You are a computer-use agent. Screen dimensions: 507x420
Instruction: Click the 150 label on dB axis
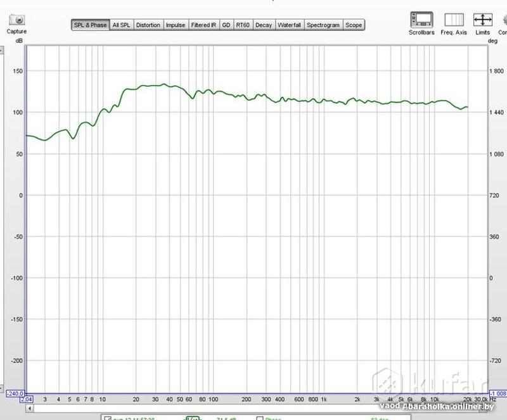pyautogui.click(x=18, y=71)
